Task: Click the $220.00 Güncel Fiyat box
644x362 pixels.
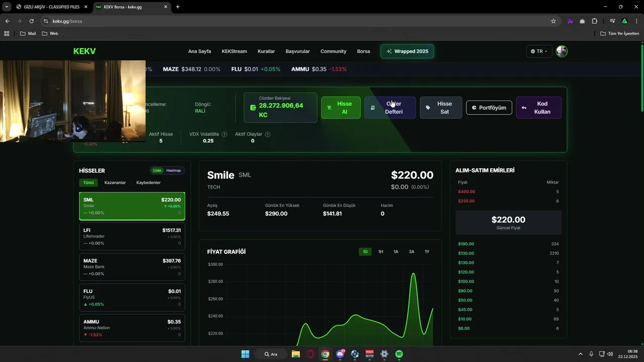Action: click(x=508, y=223)
